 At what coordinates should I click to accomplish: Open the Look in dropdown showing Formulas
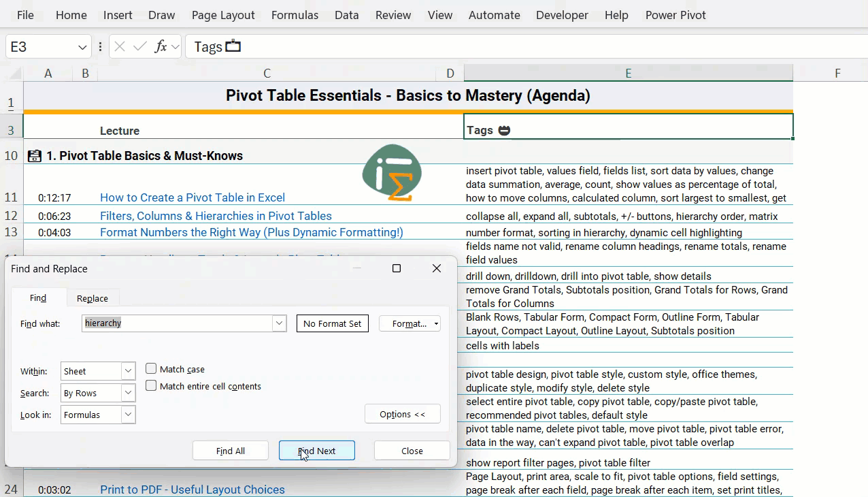coord(128,415)
